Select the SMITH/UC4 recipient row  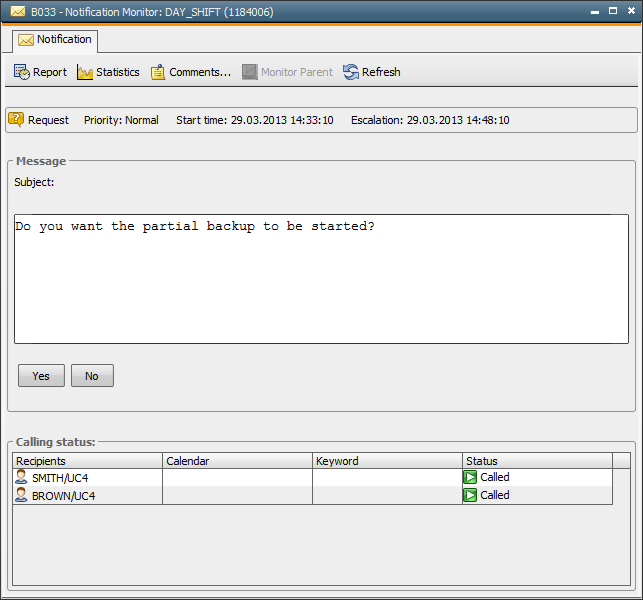click(312, 477)
